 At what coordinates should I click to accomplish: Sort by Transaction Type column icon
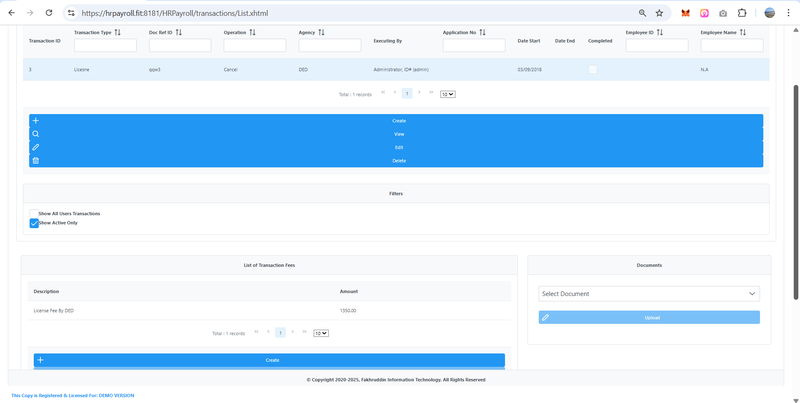click(x=118, y=32)
